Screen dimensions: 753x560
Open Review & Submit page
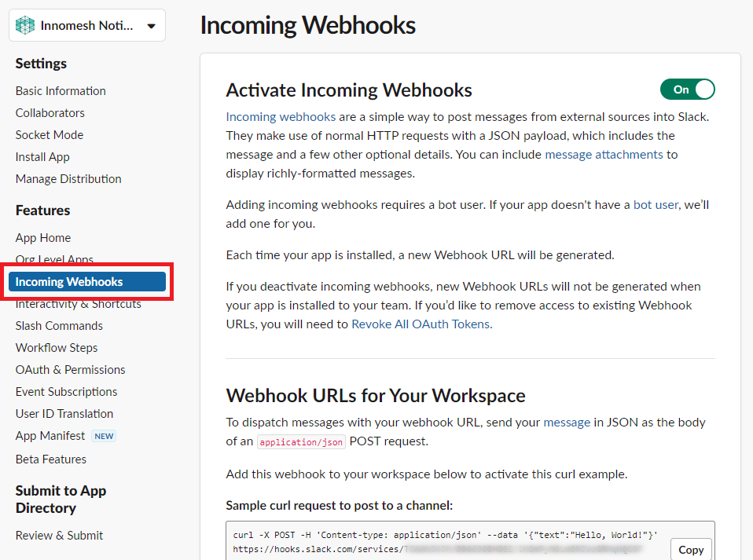click(x=59, y=536)
